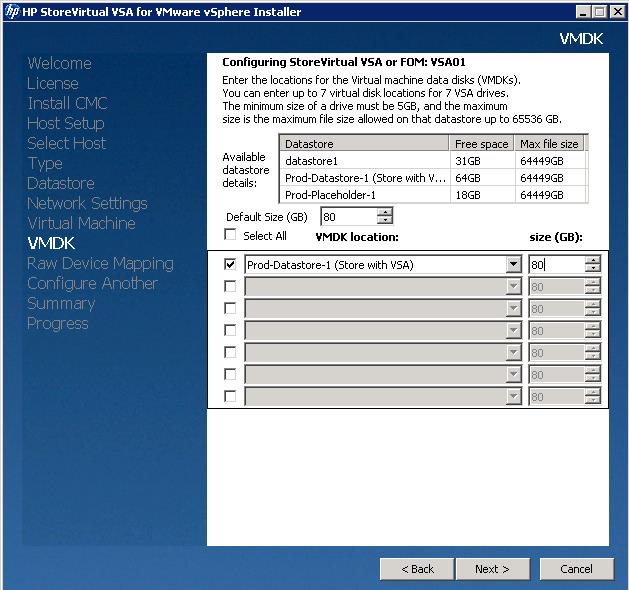Select the Prod-Placeholder-1 row
629x590 pixels.
[x=432, y=195]
